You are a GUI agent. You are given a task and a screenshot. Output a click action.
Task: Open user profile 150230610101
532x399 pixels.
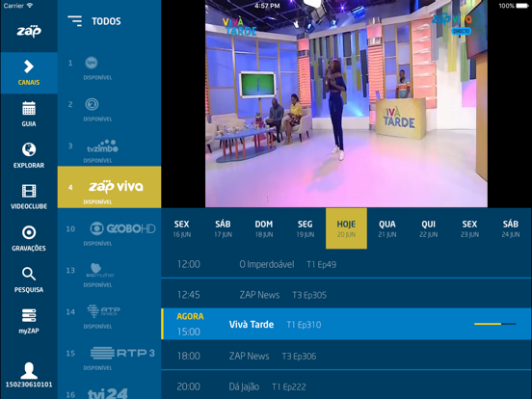(29, 375)
